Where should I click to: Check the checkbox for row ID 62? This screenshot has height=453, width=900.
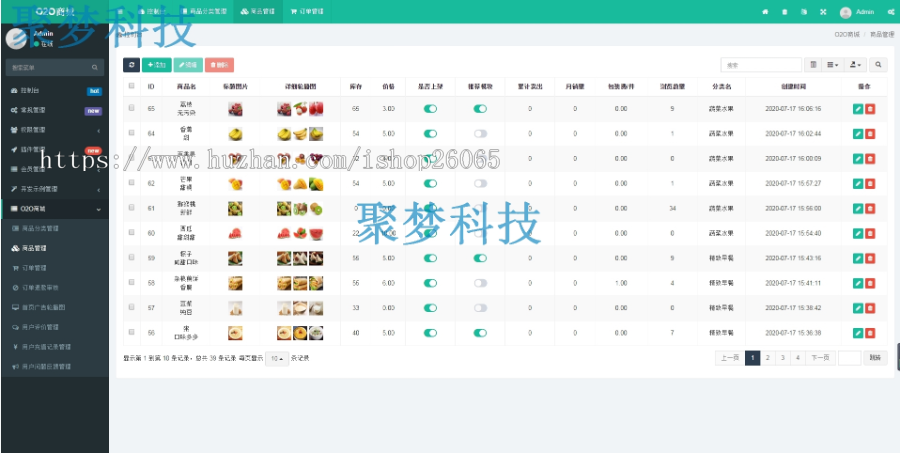[x=131, y=182]
